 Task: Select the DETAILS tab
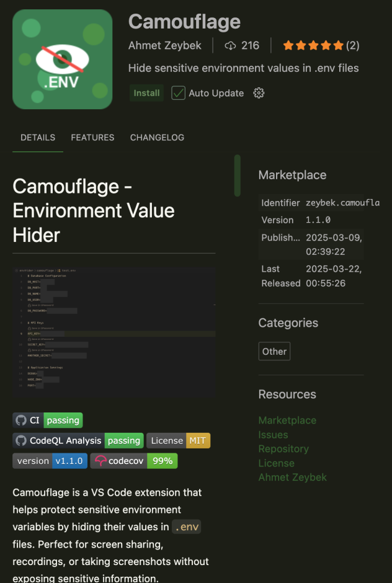(38, 138)
